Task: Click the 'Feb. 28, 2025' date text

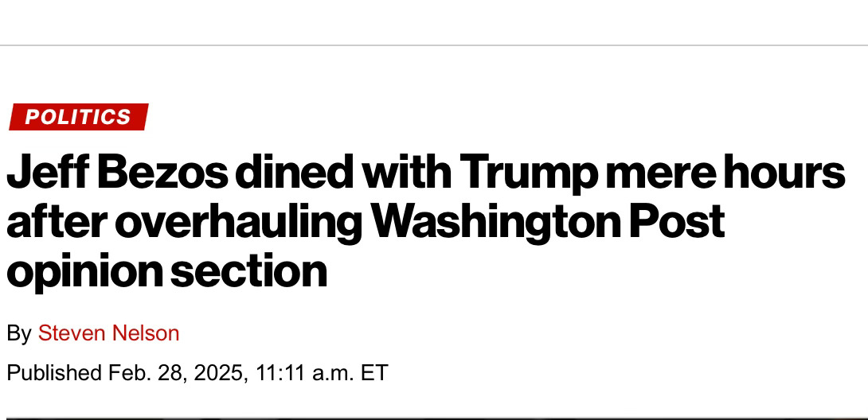Action: coord(177,372)
